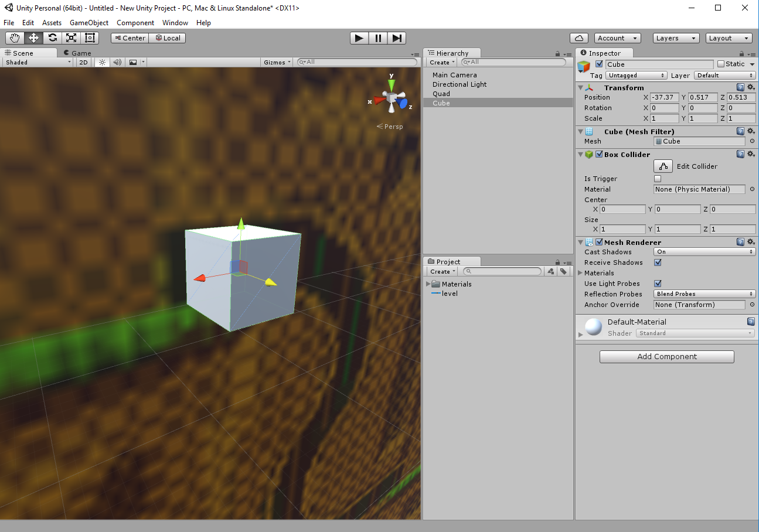Open the Layers dropdown

pyautogui.click(x=676, y=38)
